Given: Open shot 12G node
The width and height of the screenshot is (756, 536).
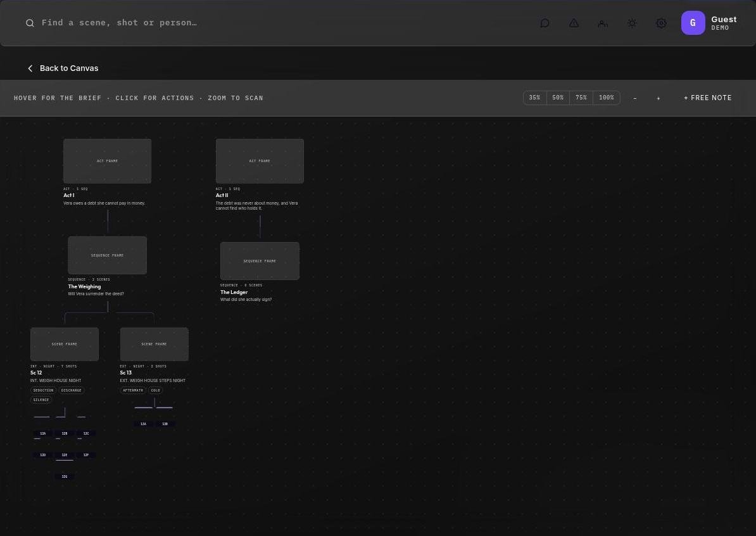Looking at the screenshot, I should [x=65, y=476].
